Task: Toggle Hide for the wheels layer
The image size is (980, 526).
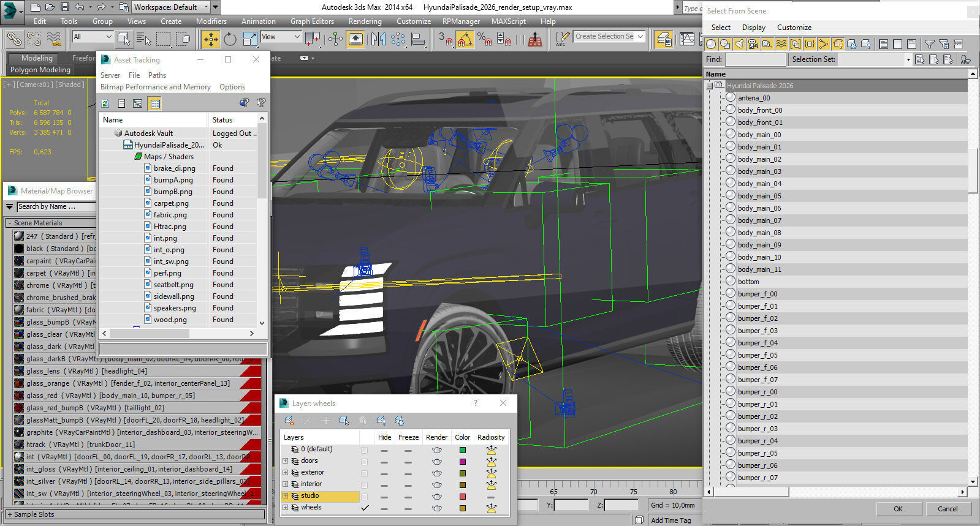Action: click(384, 508)
